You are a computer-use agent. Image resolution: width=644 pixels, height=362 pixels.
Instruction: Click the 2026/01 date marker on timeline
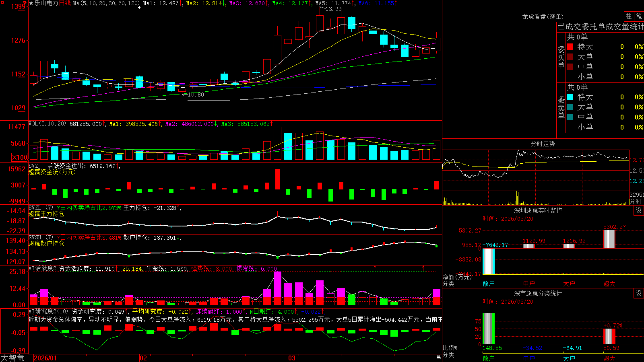[45, 358]
